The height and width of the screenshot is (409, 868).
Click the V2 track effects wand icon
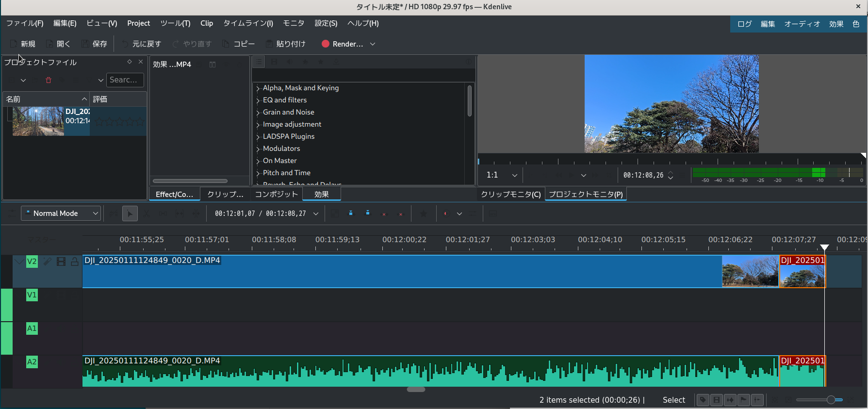tap(47, 262)
